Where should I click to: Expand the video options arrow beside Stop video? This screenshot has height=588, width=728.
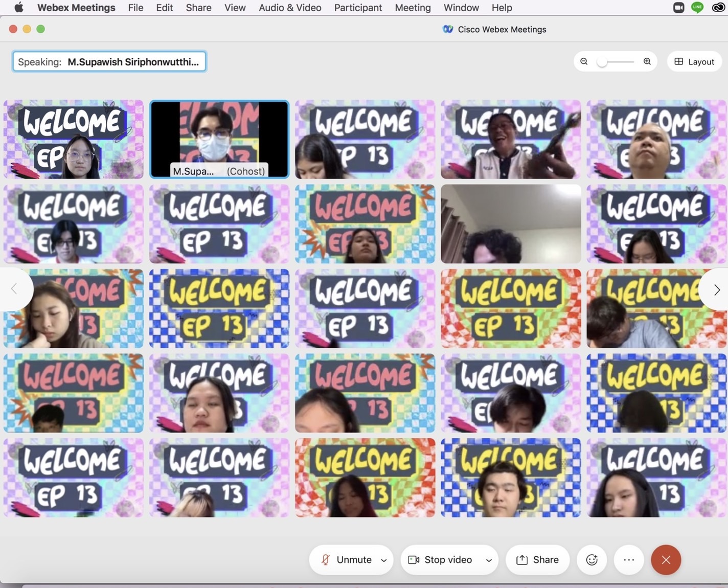489,560
